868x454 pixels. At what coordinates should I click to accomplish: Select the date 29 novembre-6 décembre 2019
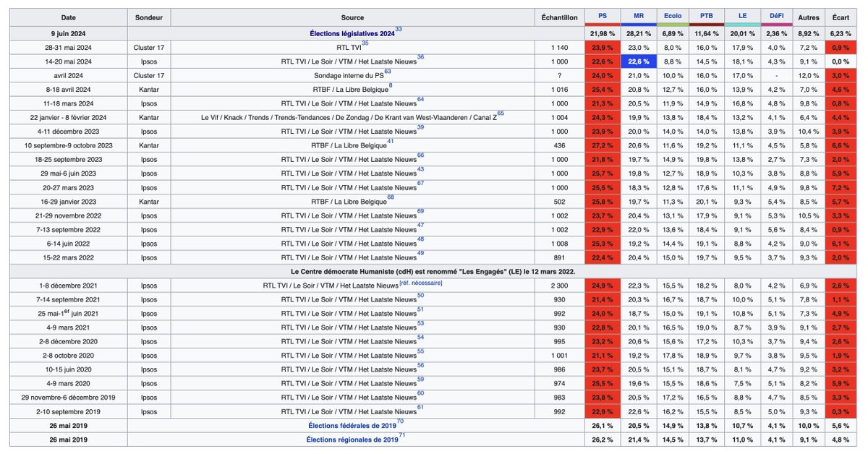tap(69, 398)
